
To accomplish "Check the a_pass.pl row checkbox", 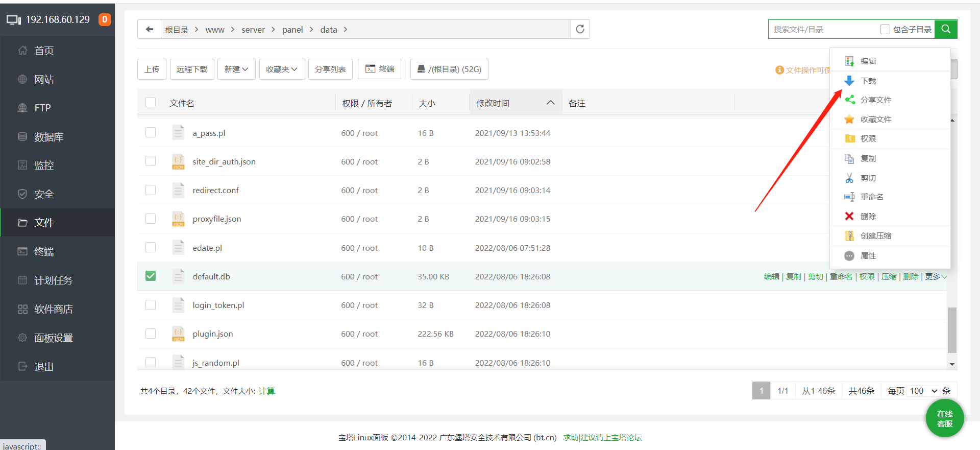I will pos(151,132).
